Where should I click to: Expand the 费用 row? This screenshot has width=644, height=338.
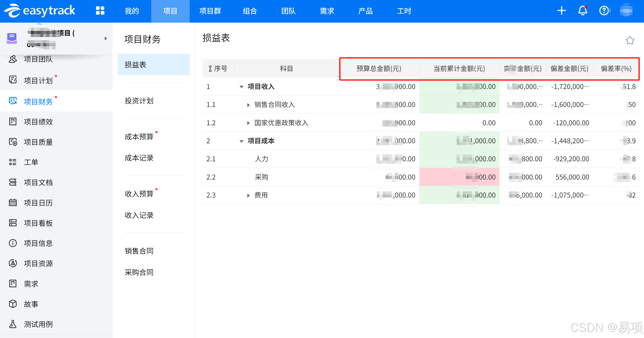(248, 195)
